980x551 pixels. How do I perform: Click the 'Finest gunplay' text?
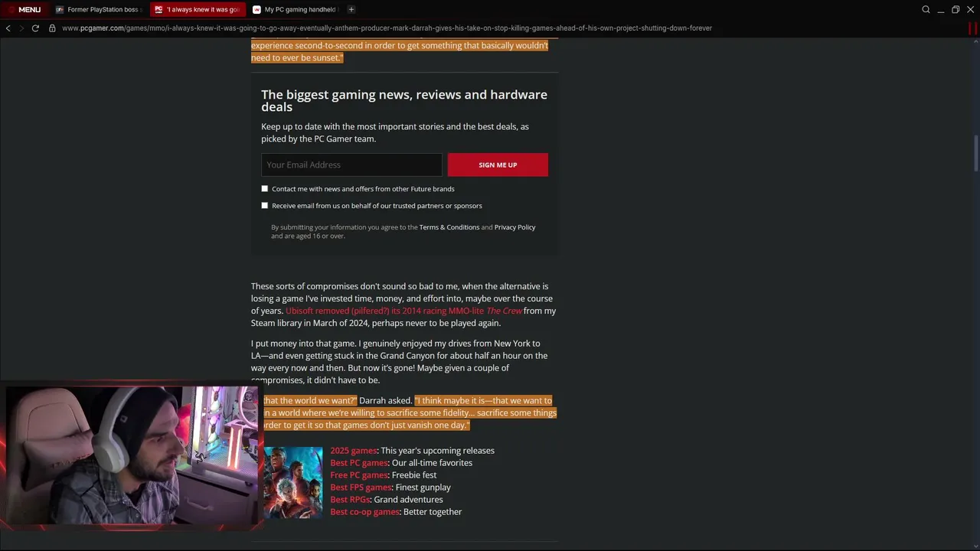(423, 487)
